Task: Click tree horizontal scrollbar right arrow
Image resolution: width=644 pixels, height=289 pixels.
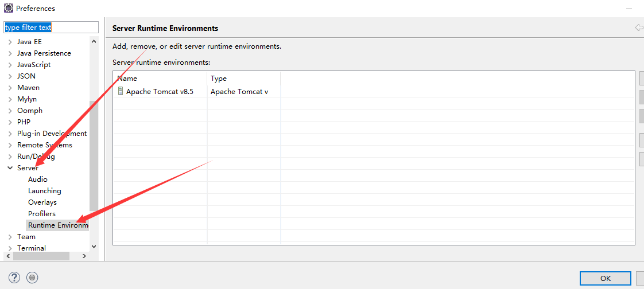Action: click(84, 256)
